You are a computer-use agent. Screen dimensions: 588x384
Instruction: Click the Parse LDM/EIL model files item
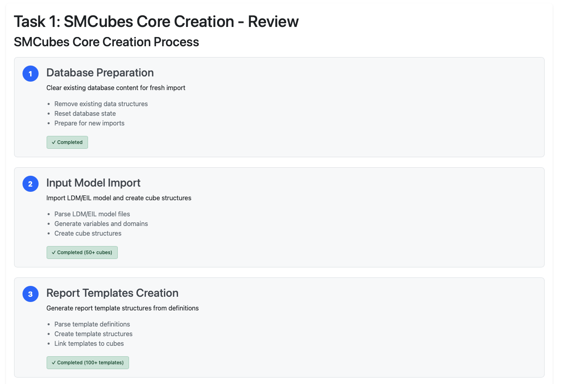coord(92,214)
